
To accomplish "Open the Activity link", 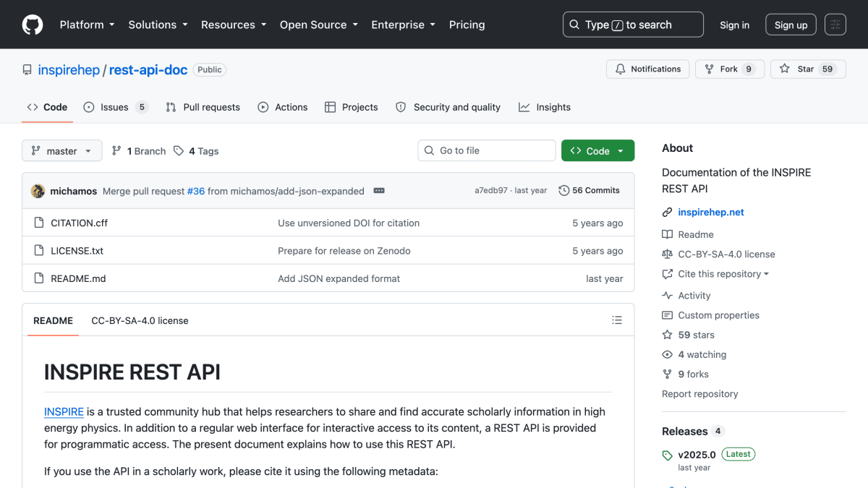I will point(686,295).
